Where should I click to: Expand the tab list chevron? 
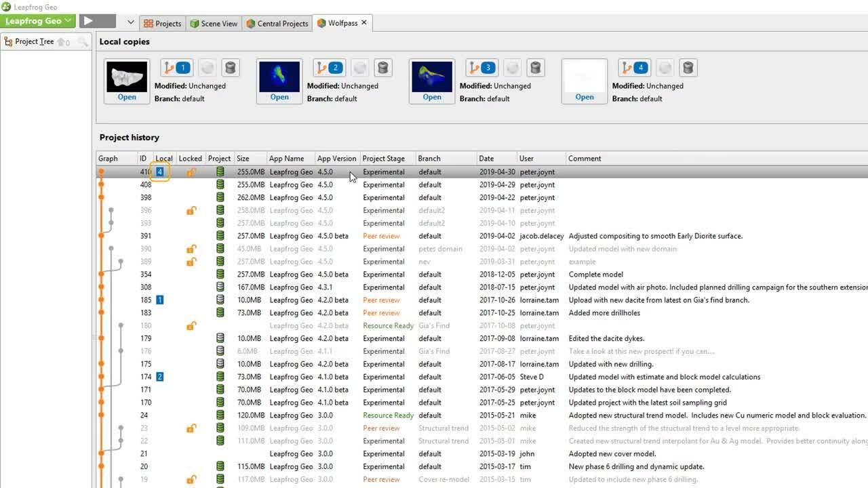(131, 22)
